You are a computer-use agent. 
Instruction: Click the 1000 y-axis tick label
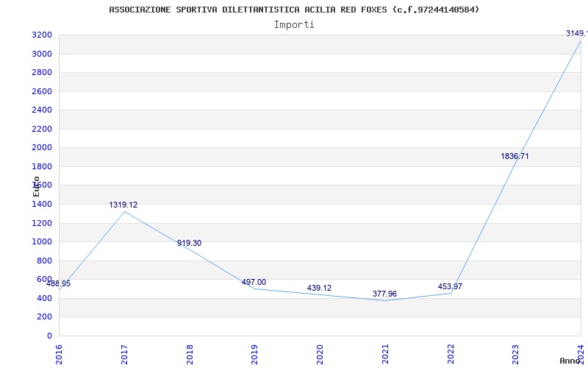42,242
